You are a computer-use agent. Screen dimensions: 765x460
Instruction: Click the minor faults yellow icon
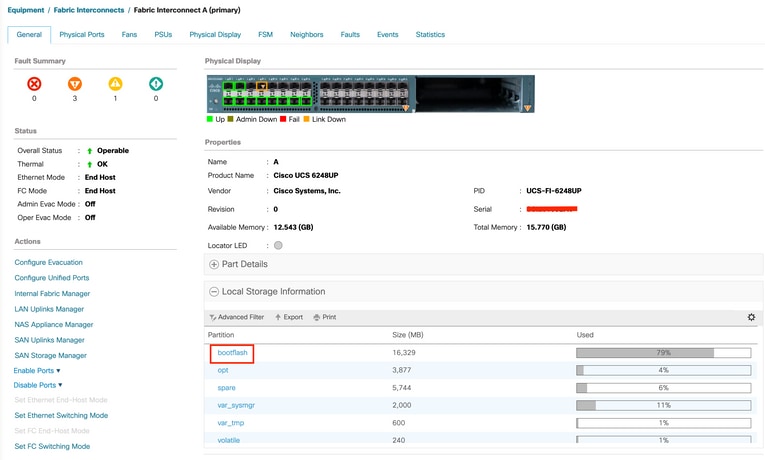pyautogui.click(x=115, y=84)
